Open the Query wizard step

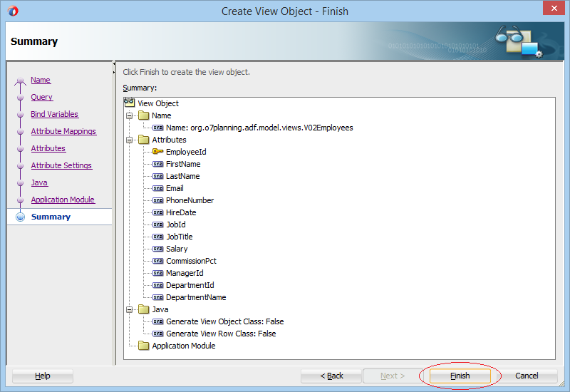pyautogui.click(x=42, y=97)
